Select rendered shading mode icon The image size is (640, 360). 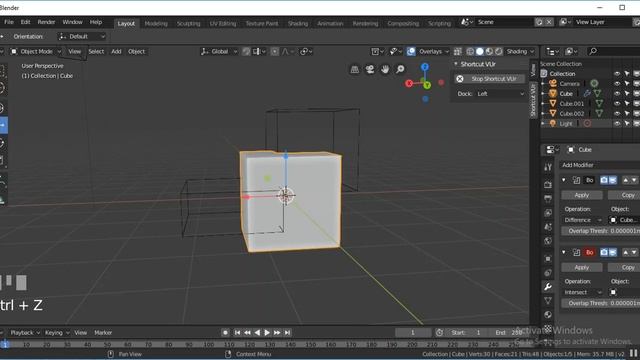(498, 51)
